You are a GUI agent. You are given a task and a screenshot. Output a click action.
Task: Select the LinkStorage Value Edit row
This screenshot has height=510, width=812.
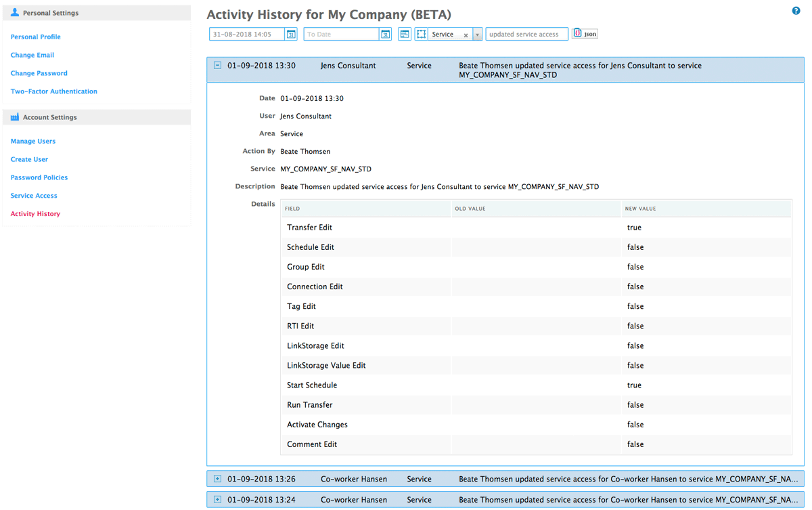point(537,365)
